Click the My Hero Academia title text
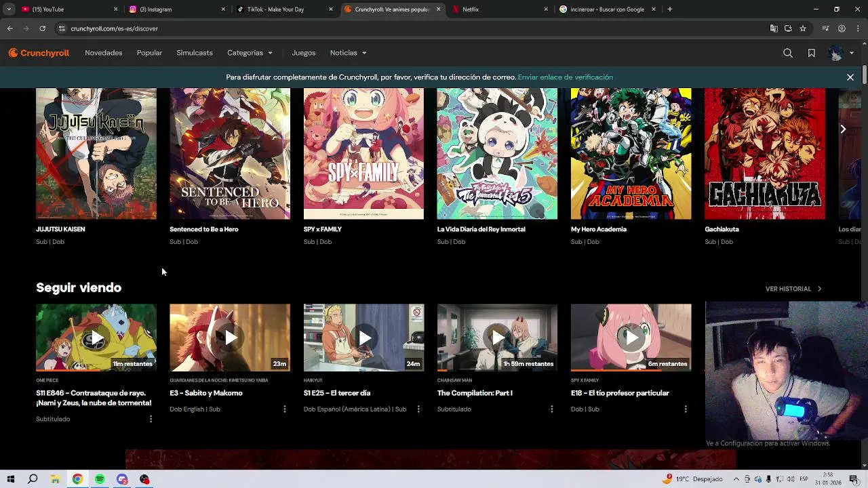This screenshot has height=488, width=868. pyautogui.click(x=599, y=229)
